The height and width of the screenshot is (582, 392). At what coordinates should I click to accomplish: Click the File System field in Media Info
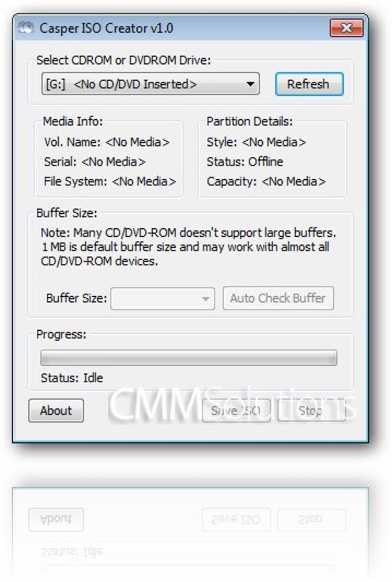[x=110, y=182]
